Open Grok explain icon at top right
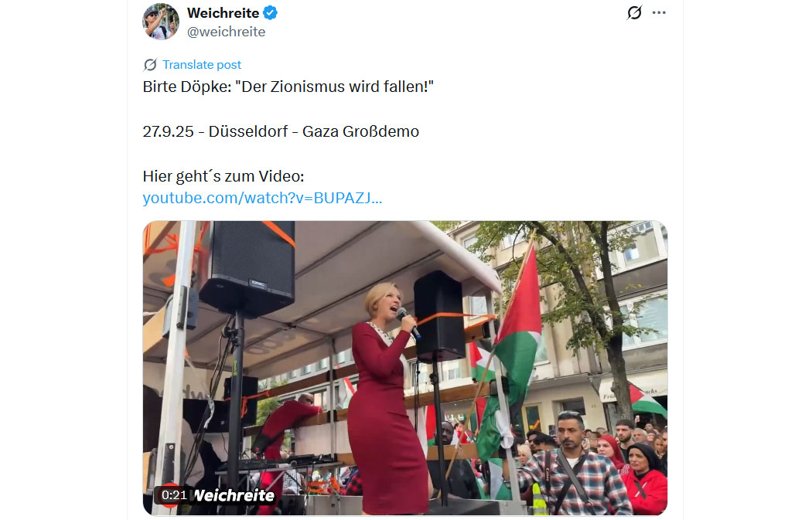 tap(634, 12)
